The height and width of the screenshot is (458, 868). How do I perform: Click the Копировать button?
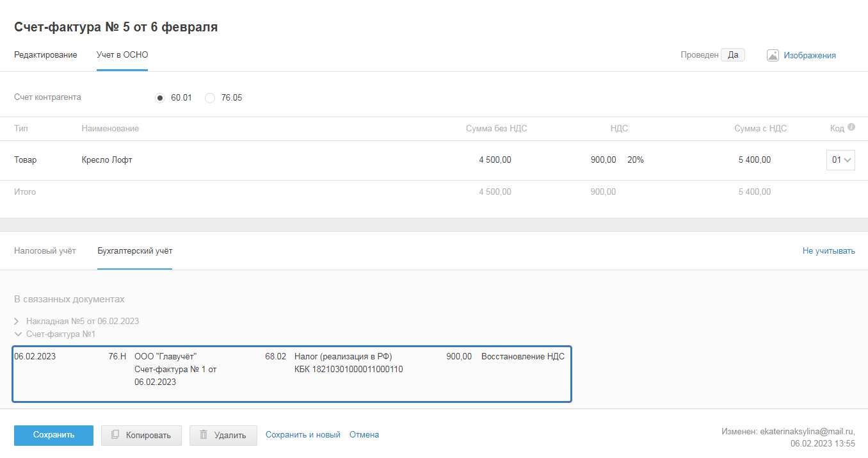pyautogui.click(x=141, y=436)
